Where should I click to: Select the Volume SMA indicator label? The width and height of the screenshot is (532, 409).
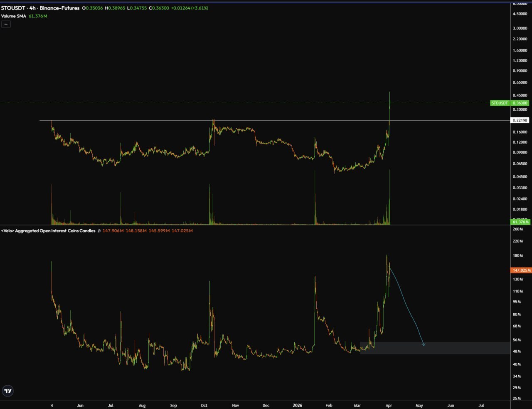[14, 16]
